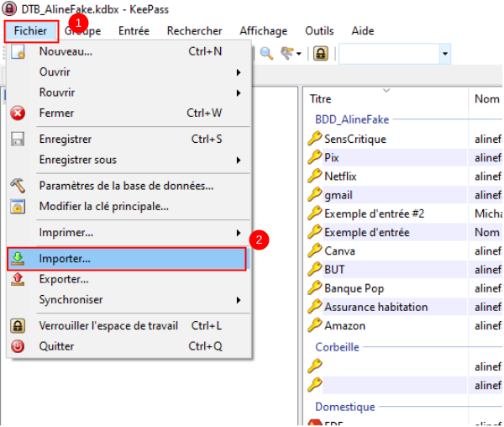Open the Outils menu

click(319, 31)
